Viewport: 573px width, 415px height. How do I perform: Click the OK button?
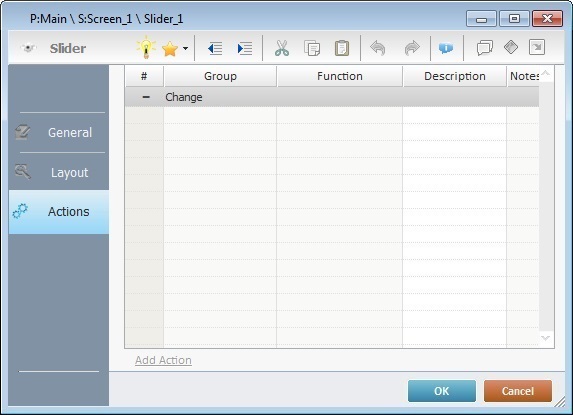442,391
